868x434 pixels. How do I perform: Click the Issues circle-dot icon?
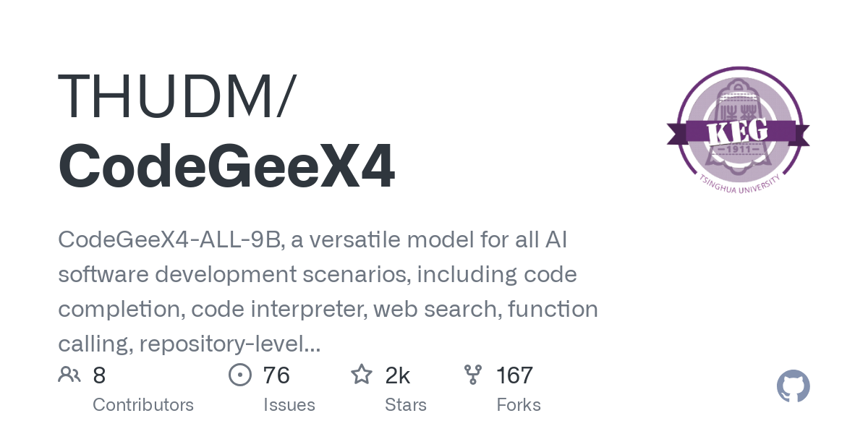pyautogui.click(x=239, y=375)
